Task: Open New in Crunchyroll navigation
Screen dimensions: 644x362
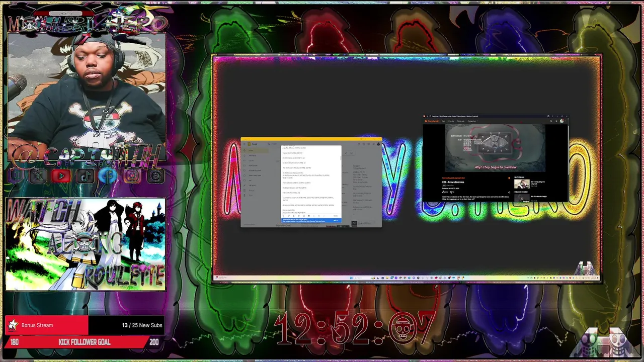Action: [x=443, y=121]
